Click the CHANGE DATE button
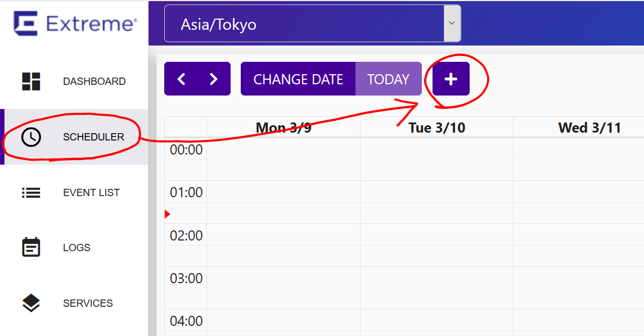Screen dimensions: 644x336 point(298,79)
